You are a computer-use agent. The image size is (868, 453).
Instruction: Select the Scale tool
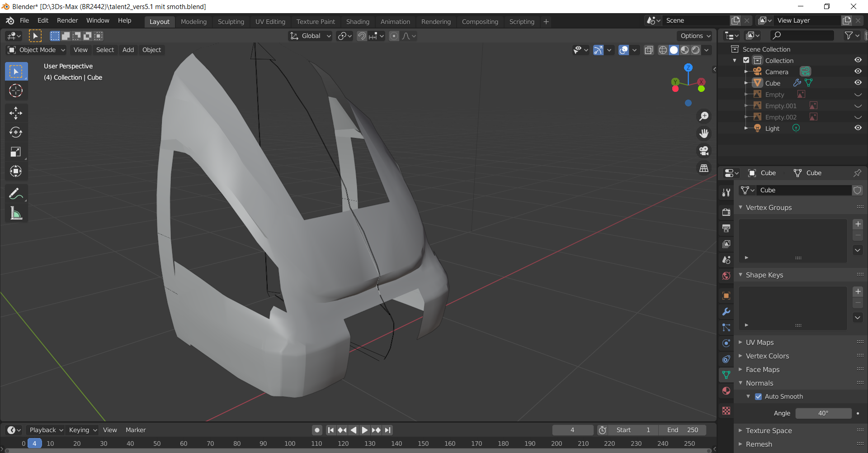coord(16,152)
